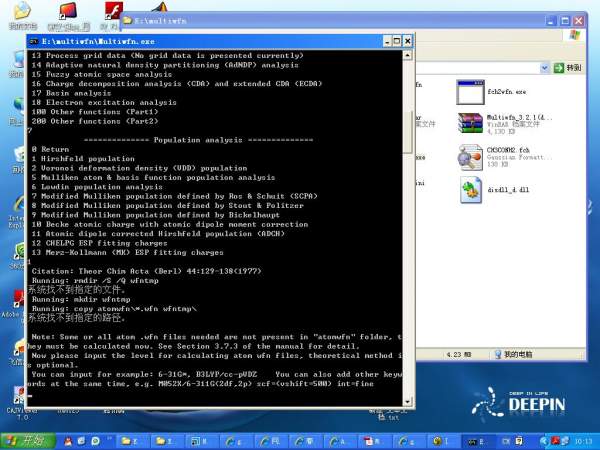Click the middle quick launch icon beside Start
Viewport: 600px width, 450px height.
[x=82, y=441]
